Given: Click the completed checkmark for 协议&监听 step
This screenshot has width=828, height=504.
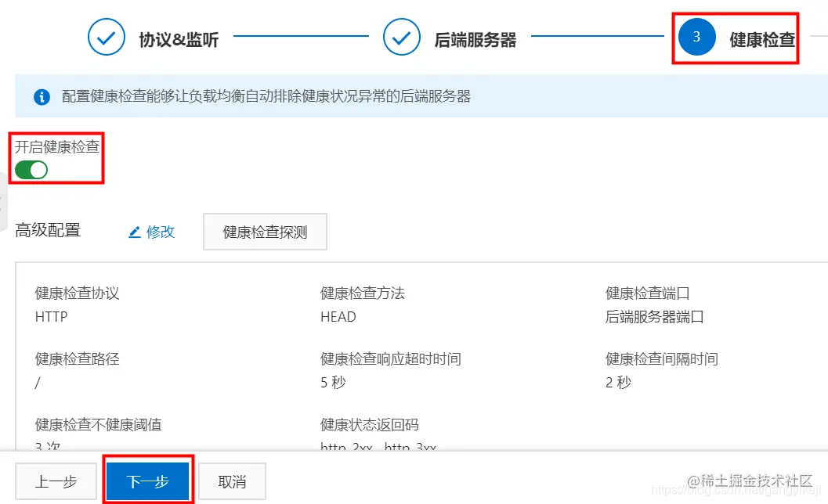Looking at the screenshot, I should (x=106, y=37).
